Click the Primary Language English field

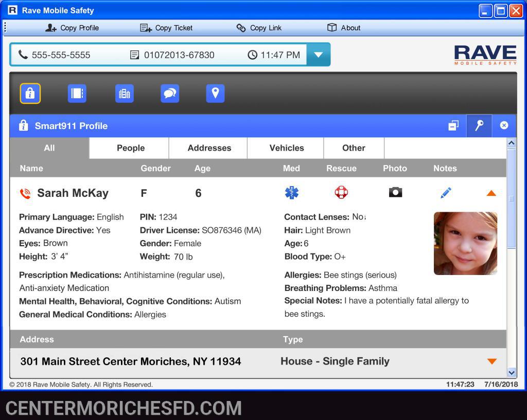71,217
